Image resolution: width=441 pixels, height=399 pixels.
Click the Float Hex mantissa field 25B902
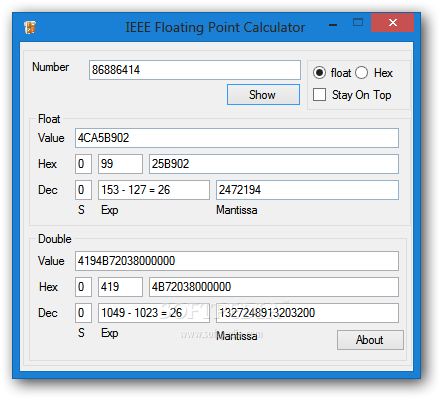274,164
